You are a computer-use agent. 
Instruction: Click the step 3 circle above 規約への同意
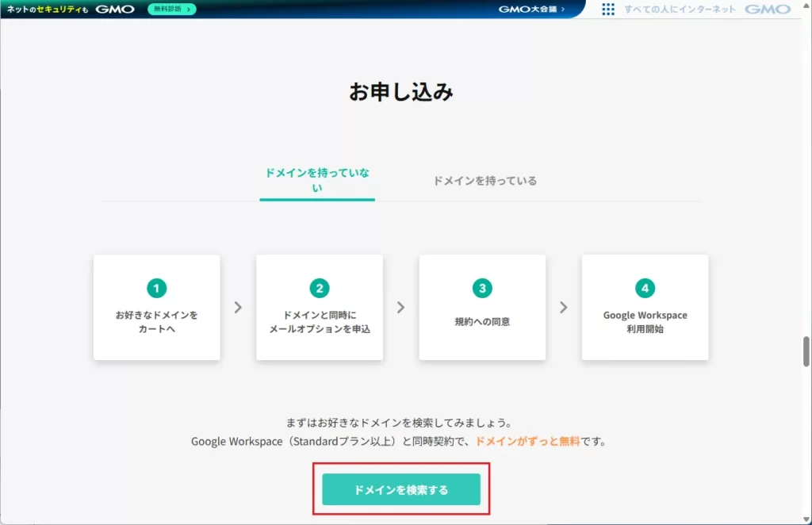pos(481,287)
